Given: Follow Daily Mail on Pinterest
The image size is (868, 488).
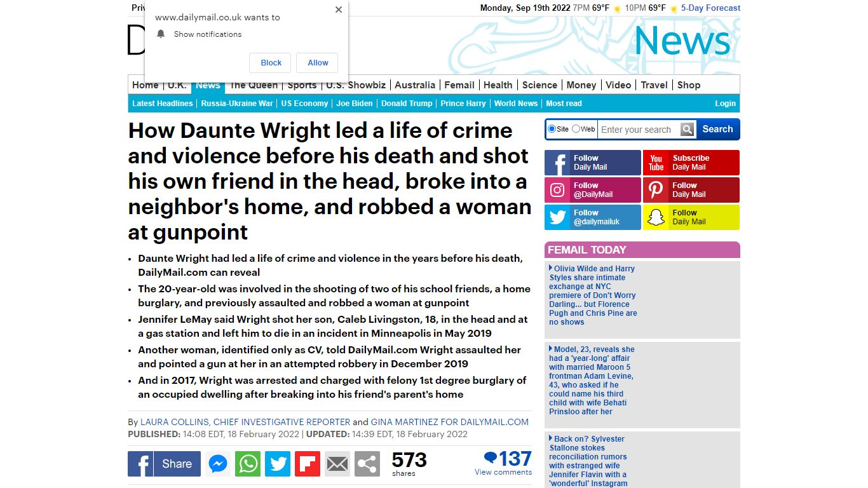Looking at the screenshot, I should pyautogui.click(x=691, y=190).
